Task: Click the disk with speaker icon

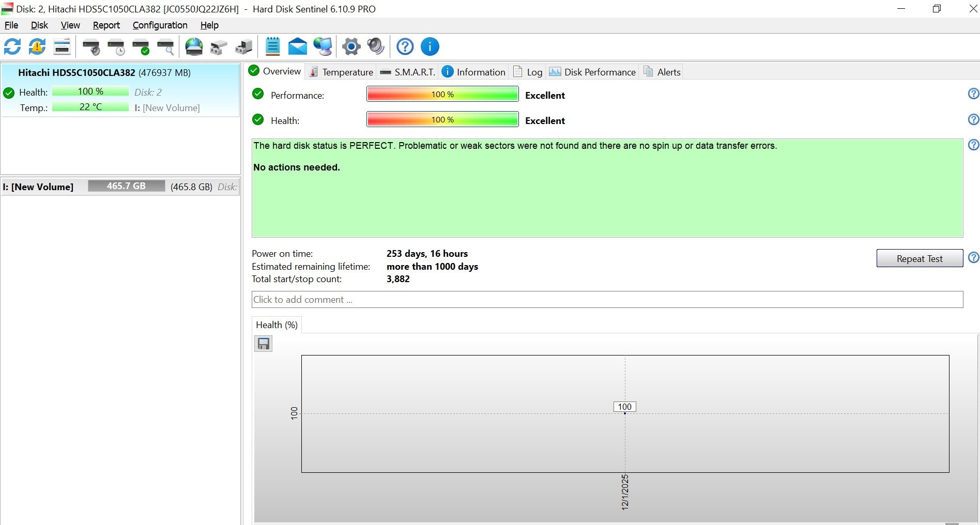Action: pyautogui.click(x=91, y=47)
